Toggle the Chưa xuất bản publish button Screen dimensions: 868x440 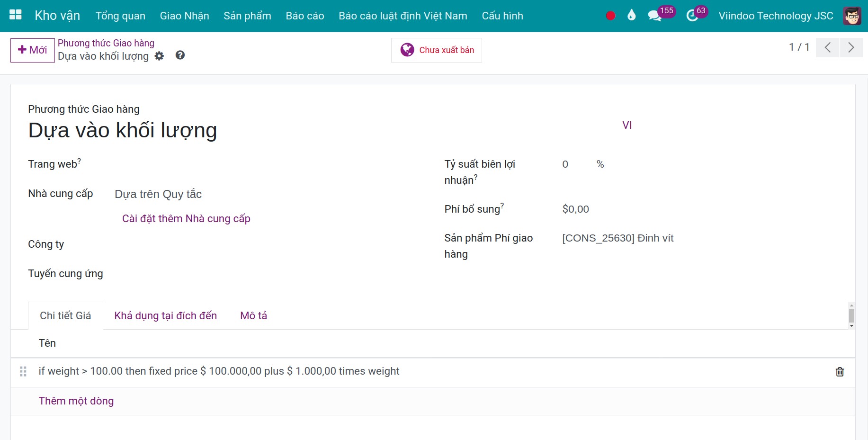[437, 50]
